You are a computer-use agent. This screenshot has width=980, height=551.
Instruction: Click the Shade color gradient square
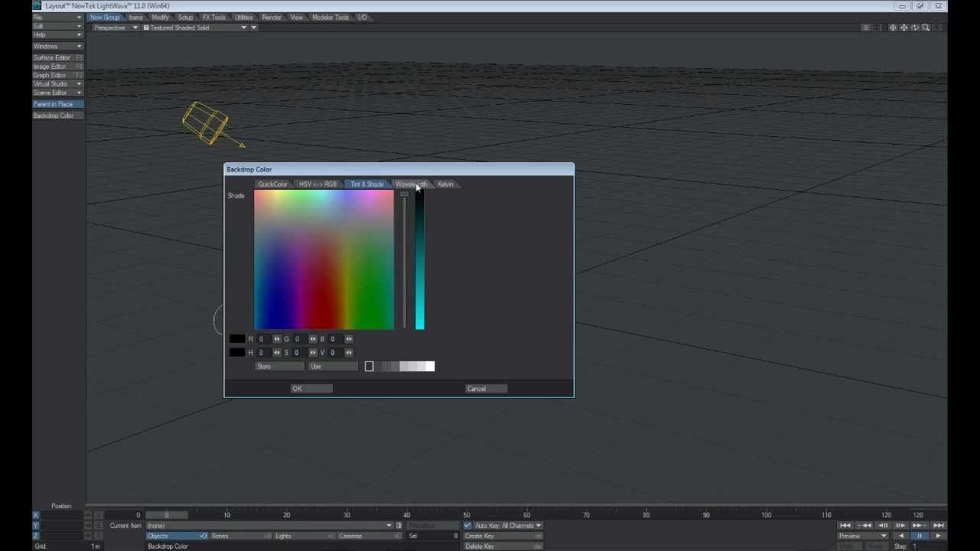(324, 259)
